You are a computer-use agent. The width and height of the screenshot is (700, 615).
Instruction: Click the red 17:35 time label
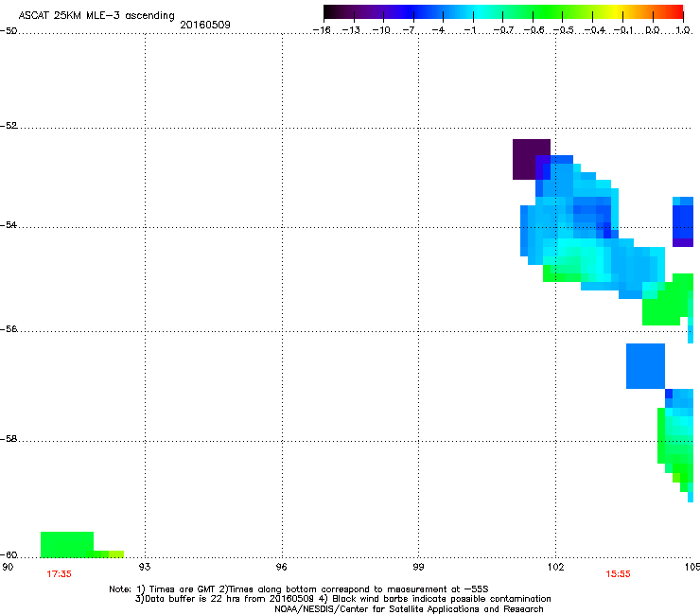pos(59,574)
